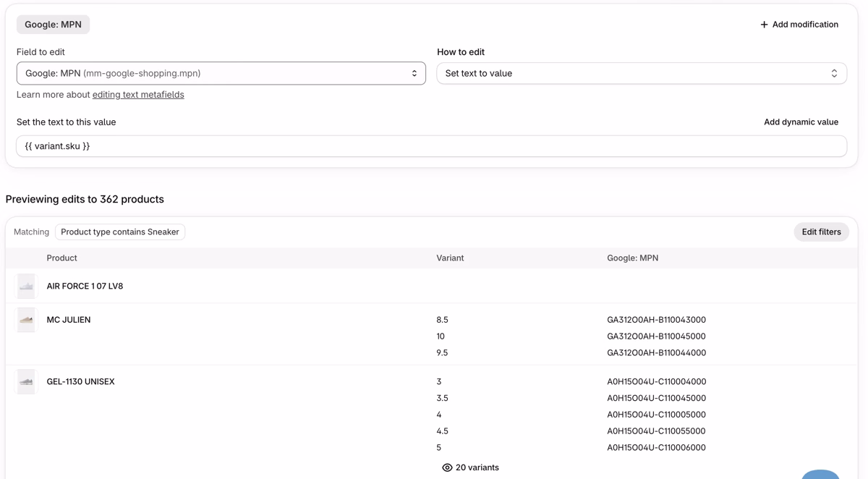
Task: Click MPN value A0H15O04U-C110055000
Action: 656,431
